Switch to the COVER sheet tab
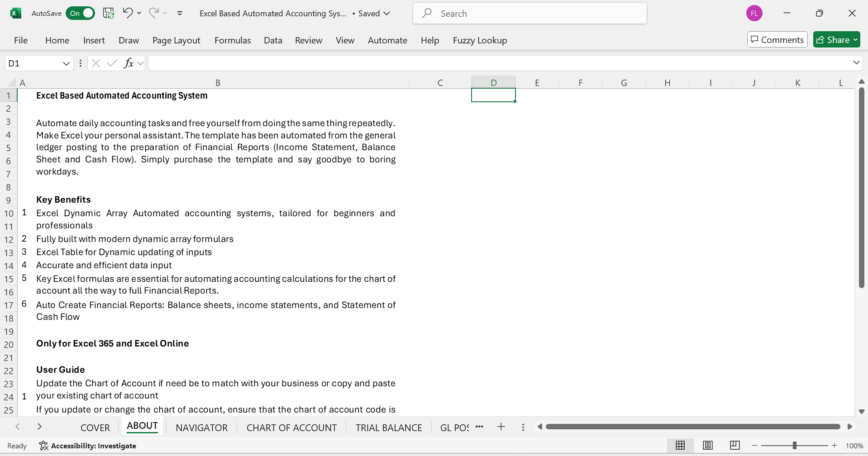Viewport: 868px width, 456px height. pos(95,427)
